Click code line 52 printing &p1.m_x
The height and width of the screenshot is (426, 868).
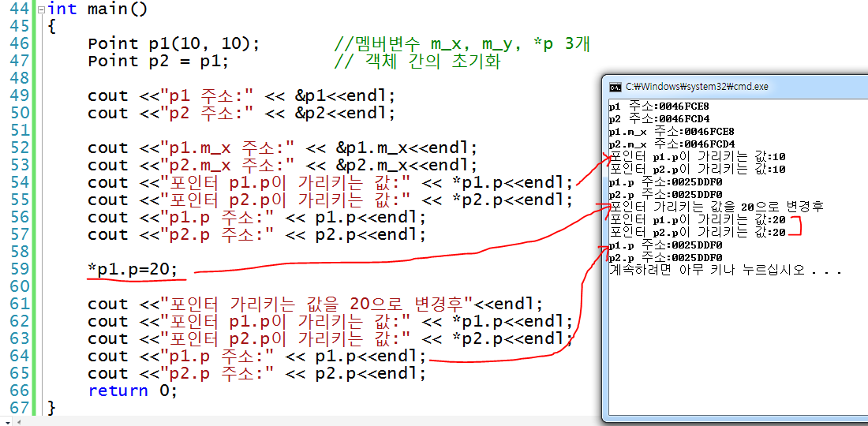tap(282, 148)
